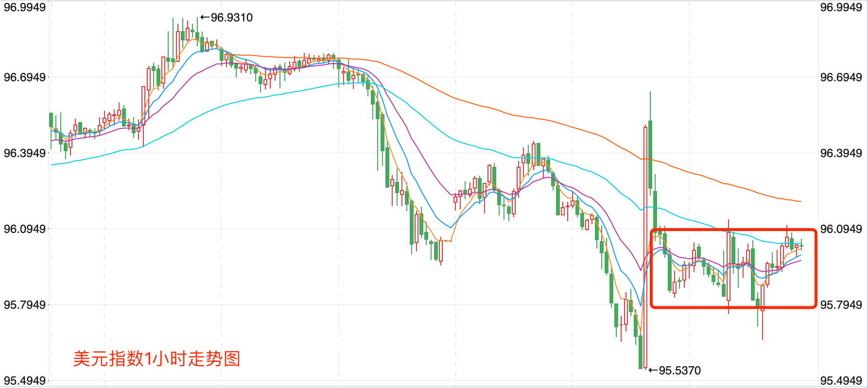Screen dimensions: 868x388
Task: Click the 96.0949 left axis price label
Action: point(25,229)
